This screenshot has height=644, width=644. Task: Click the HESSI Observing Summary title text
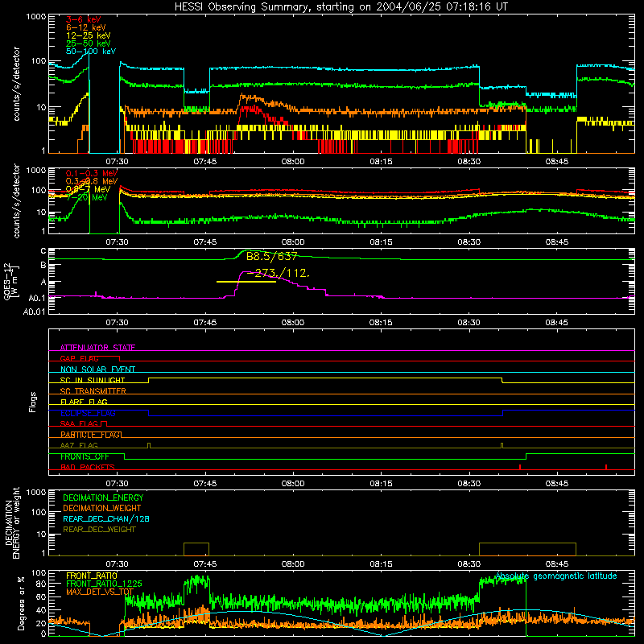tap(341, 7)
